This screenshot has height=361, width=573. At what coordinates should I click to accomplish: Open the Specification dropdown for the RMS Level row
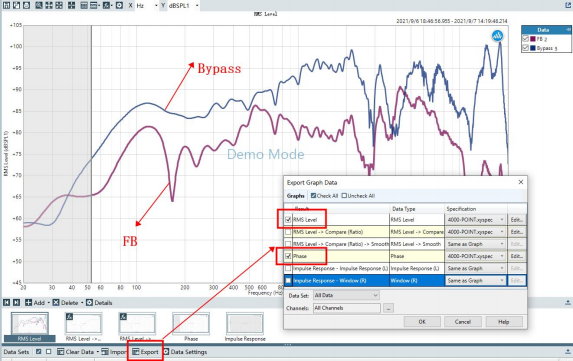tap(476, 220)
